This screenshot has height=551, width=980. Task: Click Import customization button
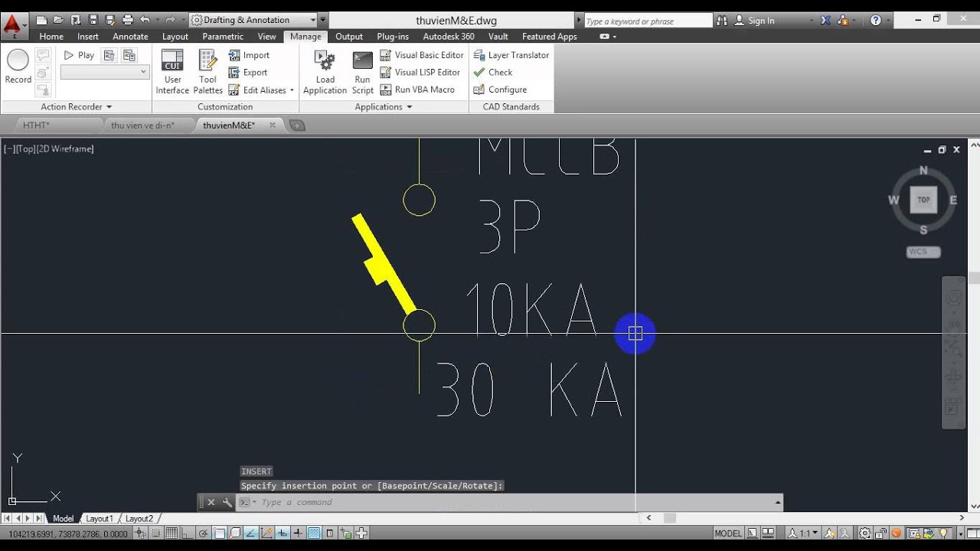(x=249, y=55)
